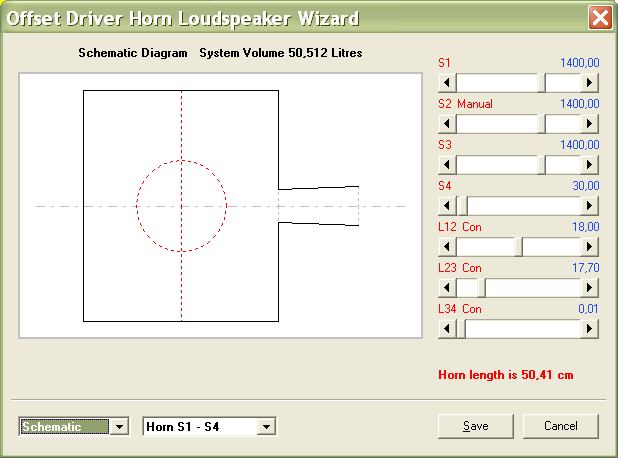618x458 pixels.
Task: Click the System Volume 50,512 Litres text
Action: 281,53
